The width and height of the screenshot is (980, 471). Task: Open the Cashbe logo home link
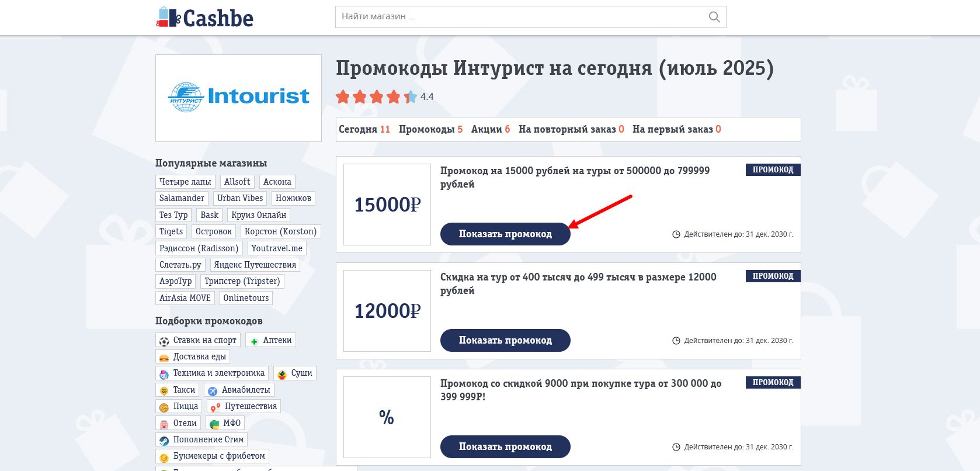204,18
